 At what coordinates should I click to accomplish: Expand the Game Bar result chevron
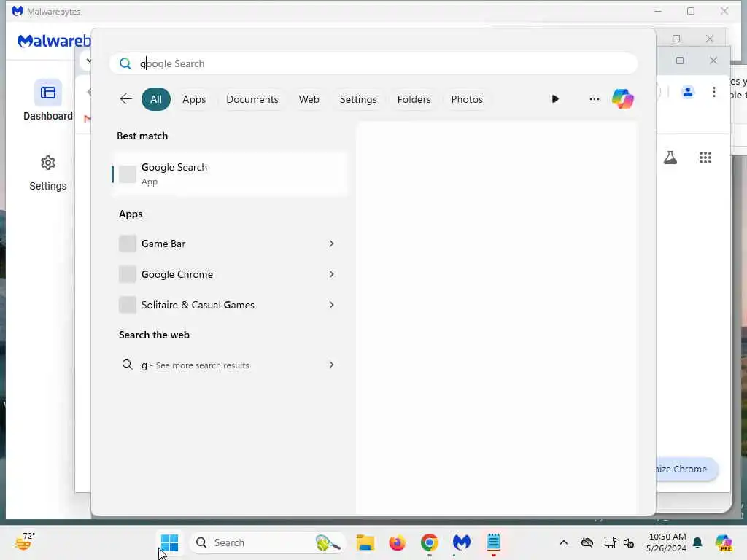(x=331, y=244)
